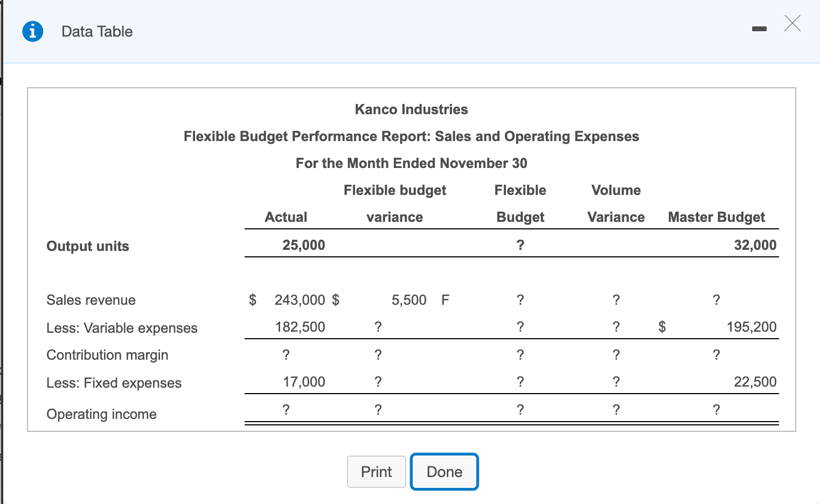Click the Sales revenue row label
The width and height of the screenshot is (820, 504).
(91, 300)
